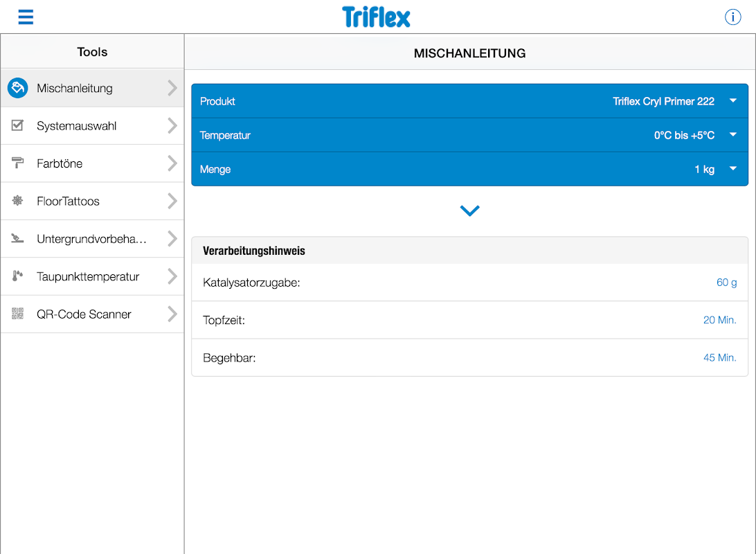Viewport: 756px width, 554px height.
Task: Click the Untergrundvorbehandlung tool icon
Action: [x=17, y=238]
